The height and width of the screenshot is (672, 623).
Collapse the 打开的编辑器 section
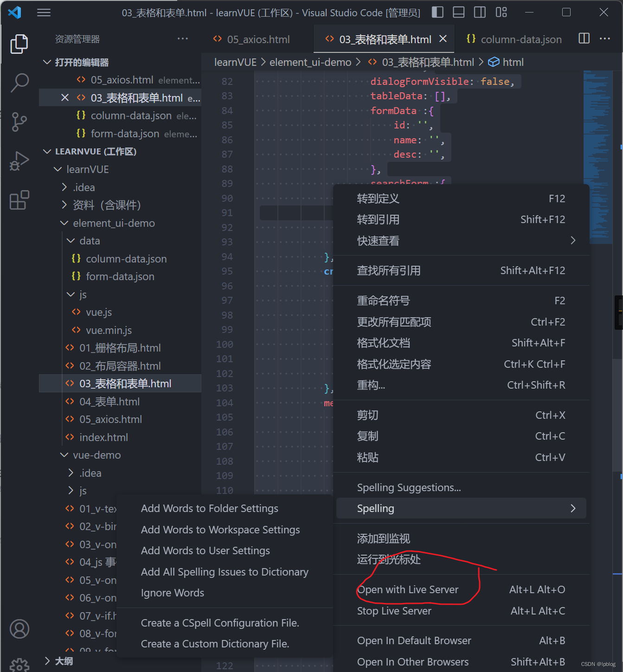point(120,62)
